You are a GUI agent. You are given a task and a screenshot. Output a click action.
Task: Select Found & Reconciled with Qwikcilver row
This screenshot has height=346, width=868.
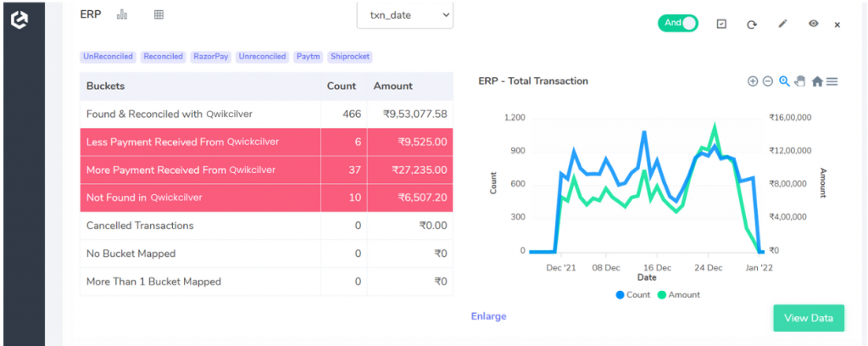coord(266,114)
